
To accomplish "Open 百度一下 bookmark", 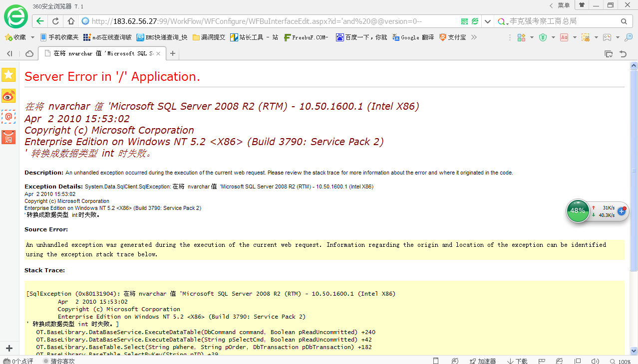I will [x=361, y=37].
